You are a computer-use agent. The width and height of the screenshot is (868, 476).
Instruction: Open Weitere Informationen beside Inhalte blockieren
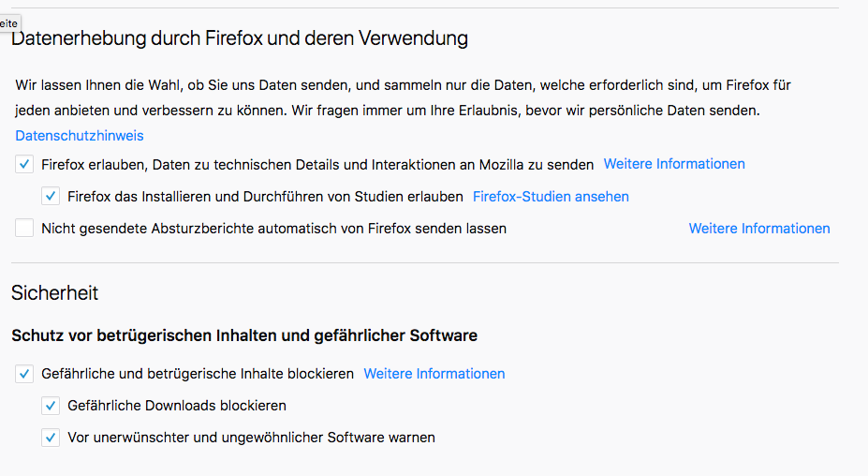click(x=434, y=374)
